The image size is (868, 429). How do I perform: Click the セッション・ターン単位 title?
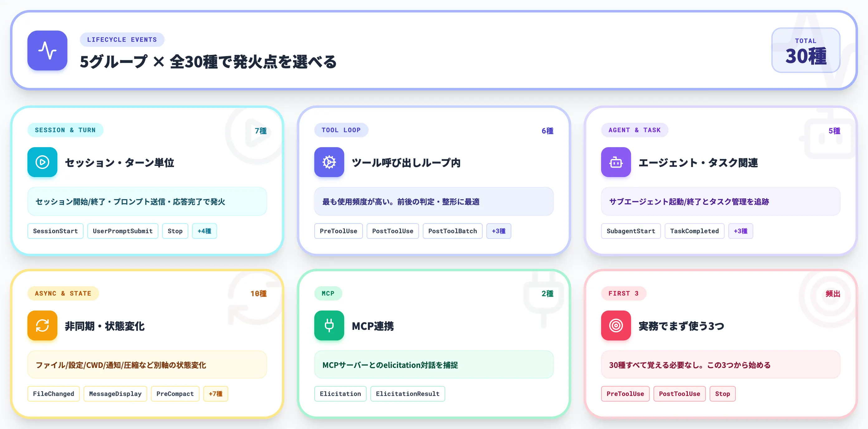pos(120,163)
